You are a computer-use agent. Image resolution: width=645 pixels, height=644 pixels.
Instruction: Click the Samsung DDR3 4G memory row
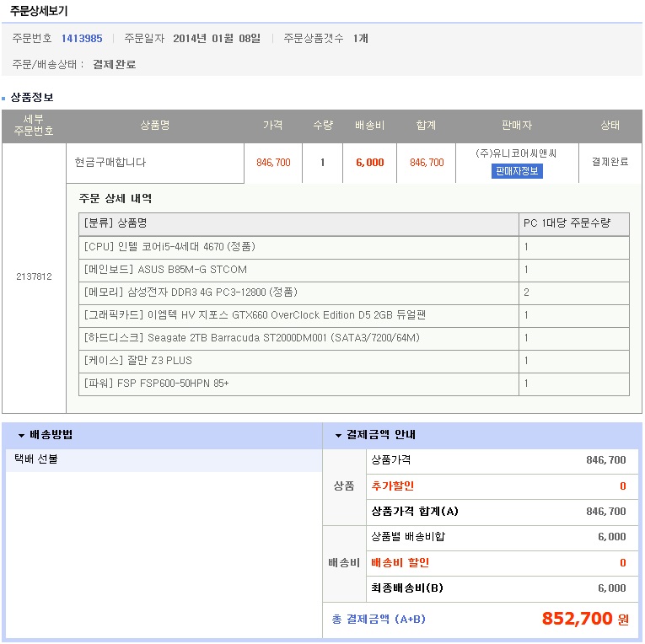pos(191,292)
